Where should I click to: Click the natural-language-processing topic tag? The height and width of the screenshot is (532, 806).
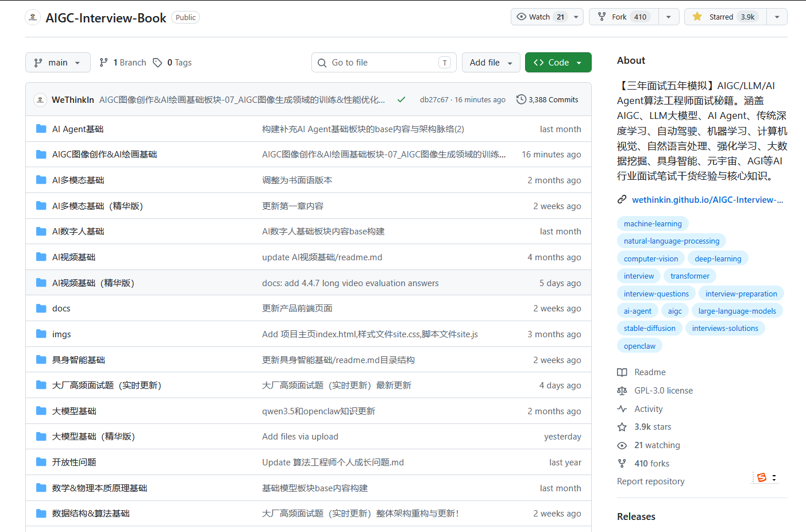pos(672,241)
